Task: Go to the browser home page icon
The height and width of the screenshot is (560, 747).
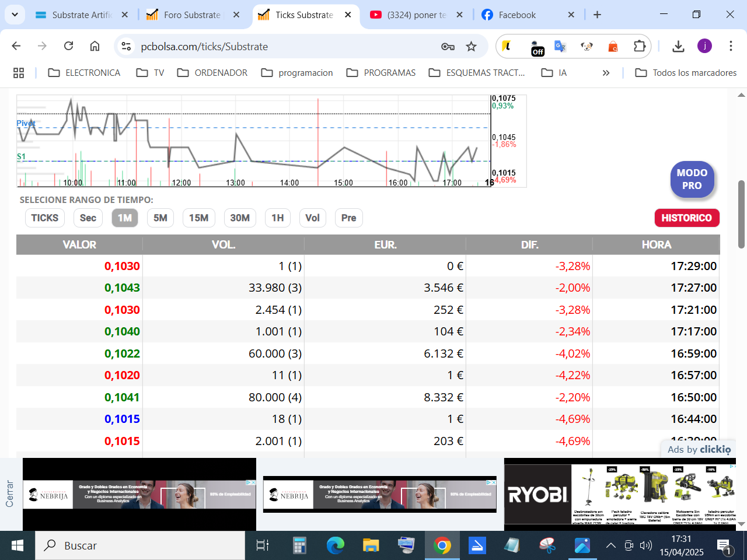Action: point(95,46)
